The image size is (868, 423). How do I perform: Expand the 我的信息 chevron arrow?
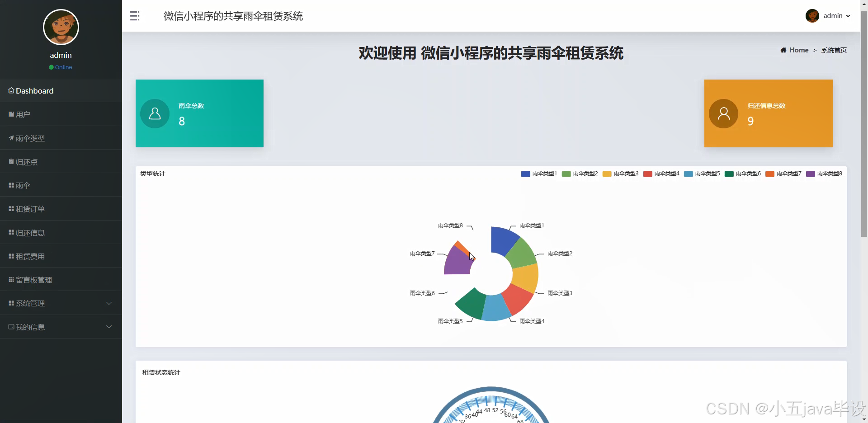[x=109, y=327]
